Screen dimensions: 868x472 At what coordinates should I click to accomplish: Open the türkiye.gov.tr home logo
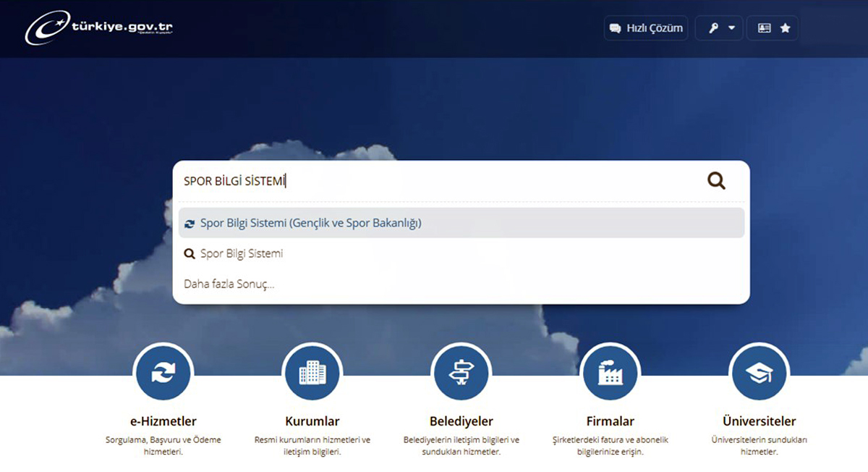[99, 28]
